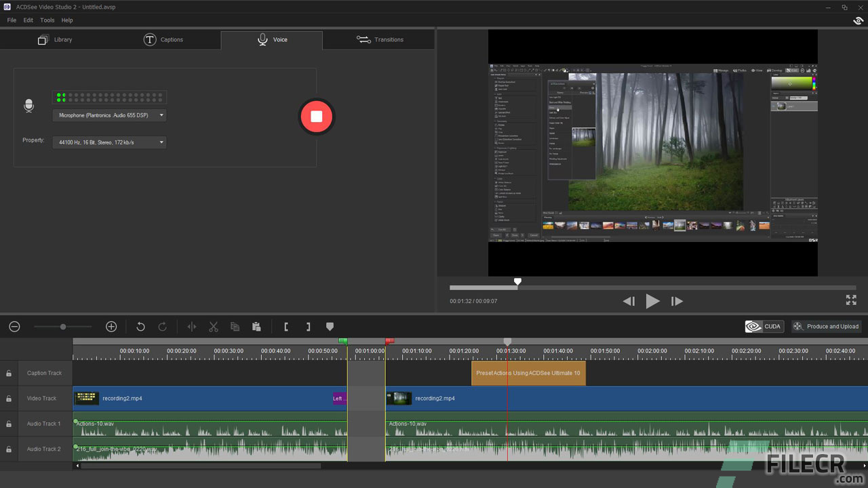Toggle lock on Audio Track 2
The image size is (868, 488).
pyautogui.click(x=9, y=449)
